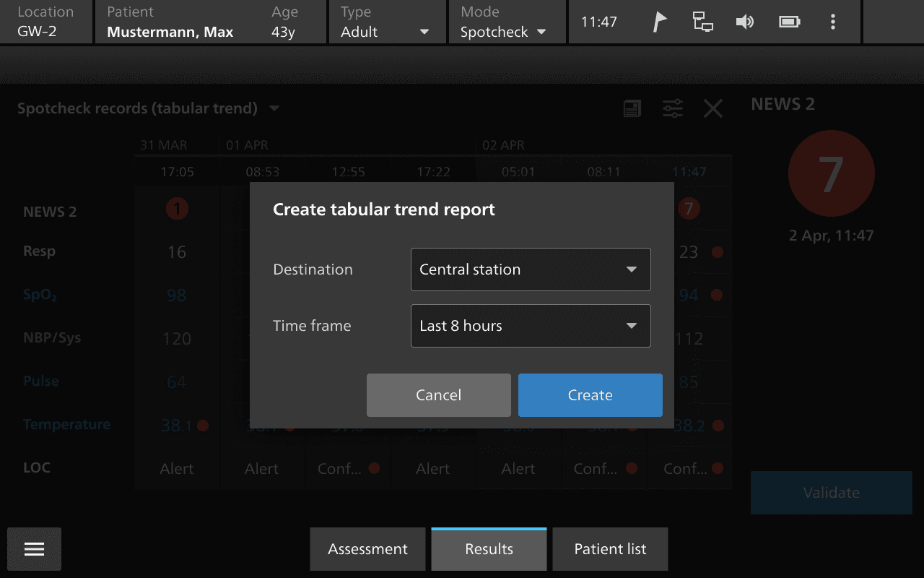Expand the Mode dropdown showing Spotcheck
This screenshot has width=924, height=578.
pyautogui.click(x=507, y=22)
